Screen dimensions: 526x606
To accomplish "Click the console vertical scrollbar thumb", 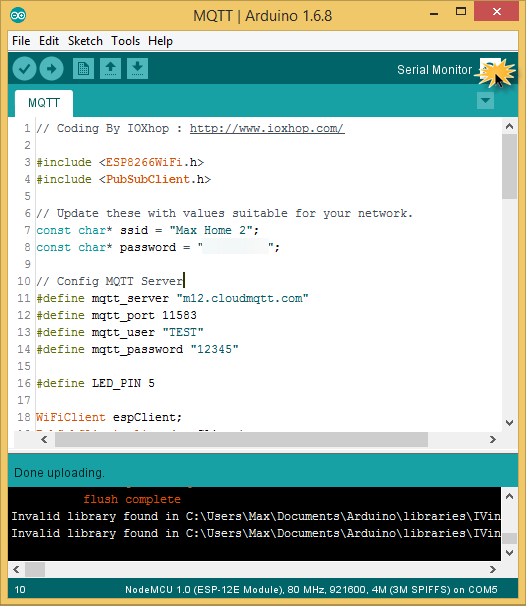I will (x=509, y=538).
